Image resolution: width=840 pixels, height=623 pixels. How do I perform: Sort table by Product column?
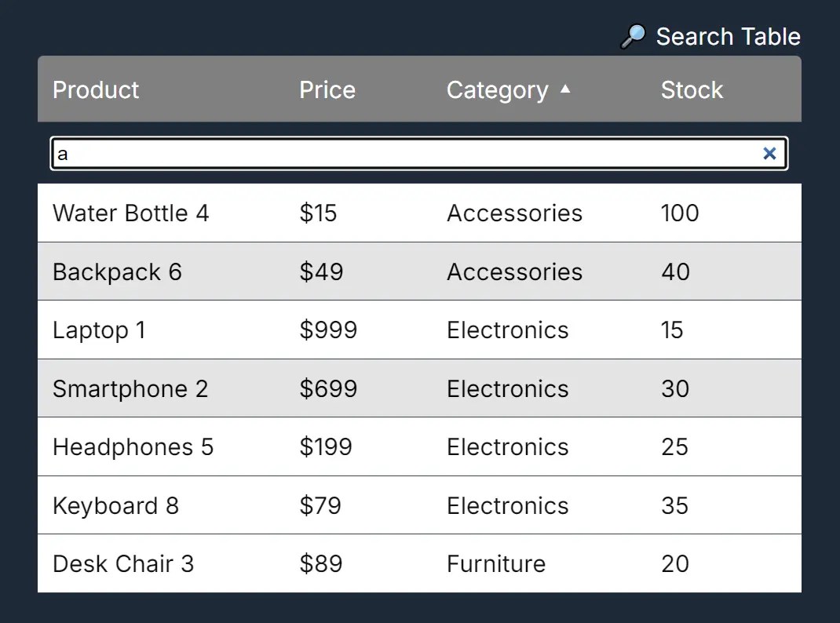[x=96, y=90]
